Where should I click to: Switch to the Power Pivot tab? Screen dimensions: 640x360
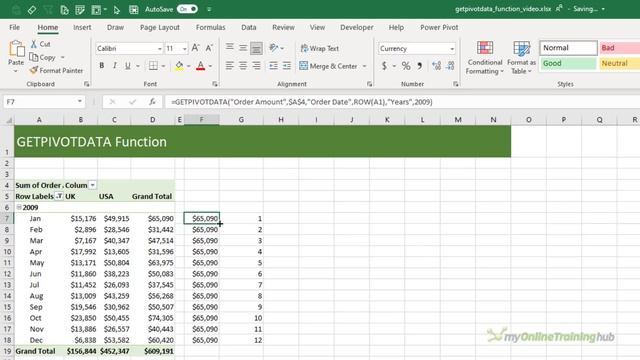[x=439, y=27]
